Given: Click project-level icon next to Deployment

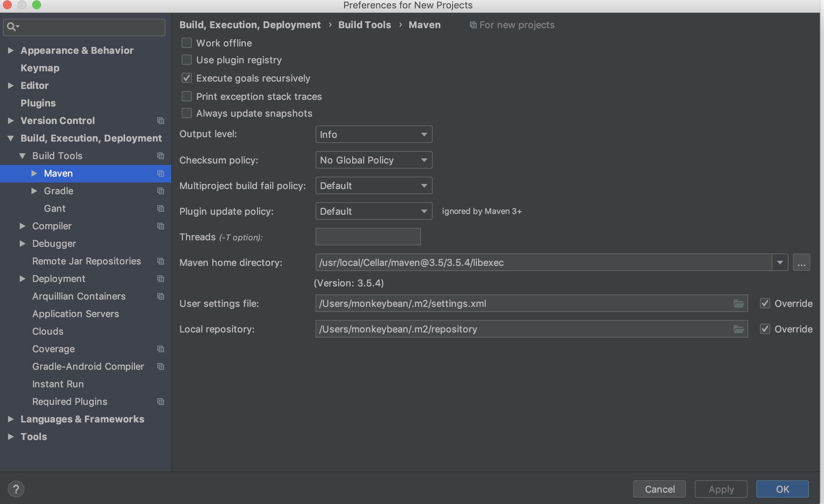Looking at the screenshot, I should click(x=161, y=279).
